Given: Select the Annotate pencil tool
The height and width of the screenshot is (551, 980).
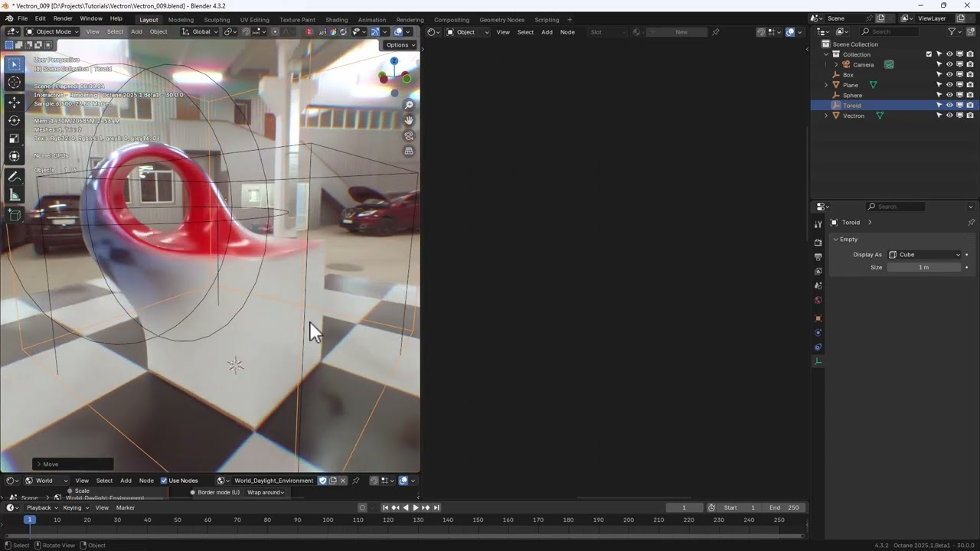Looking at the screenshot, I should (x=15, y=177).
